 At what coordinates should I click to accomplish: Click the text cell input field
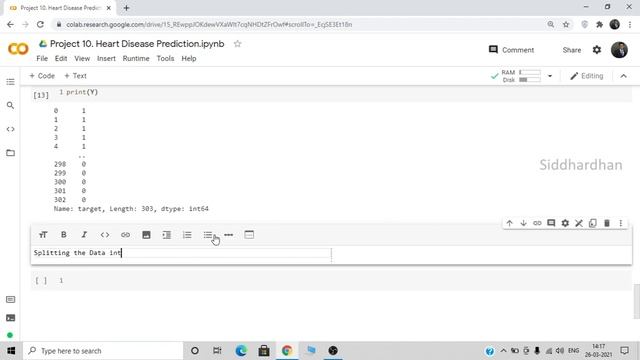182,253
